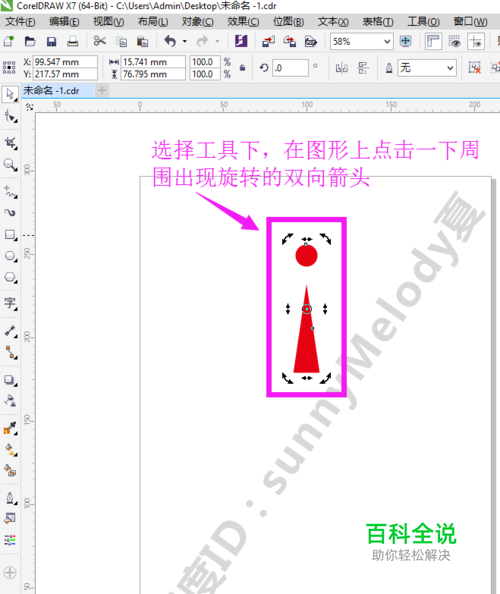500x594 pixels.
Task: Click the Export icon
Action: (x=290, y=41)
